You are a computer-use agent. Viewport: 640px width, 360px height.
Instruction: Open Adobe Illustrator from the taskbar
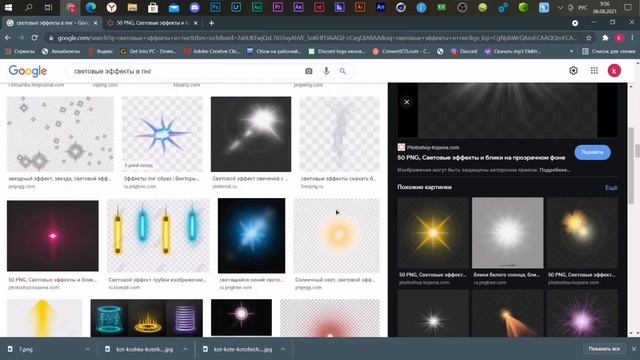click(x=360, y=7)
